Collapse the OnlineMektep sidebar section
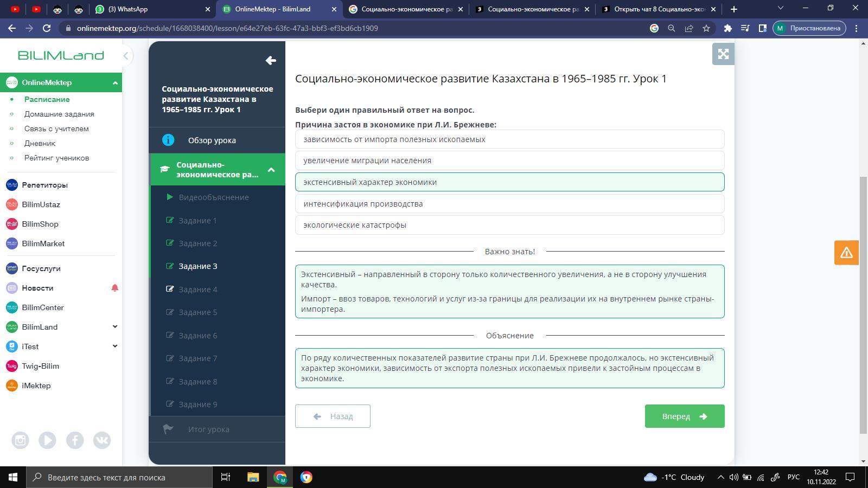Image resolution: width=868 pixels, height=488 pixels. coord(115,82)
